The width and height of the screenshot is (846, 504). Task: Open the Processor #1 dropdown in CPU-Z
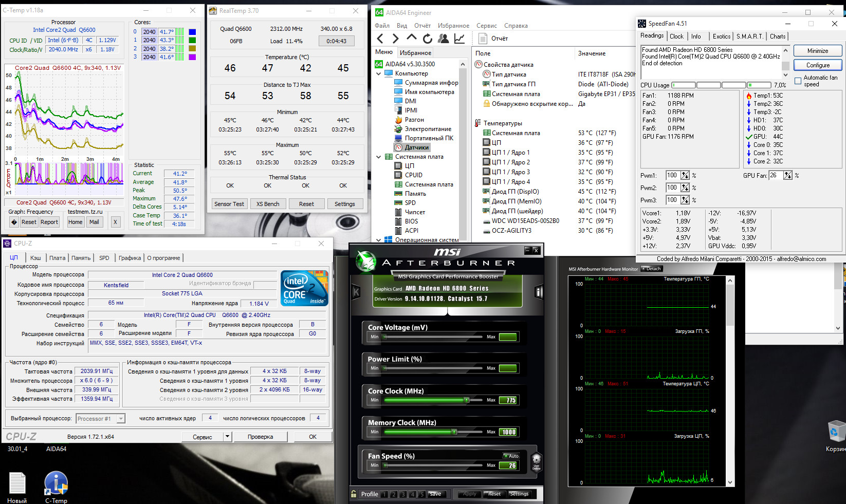pyautogui.click(x=121, y=419)
